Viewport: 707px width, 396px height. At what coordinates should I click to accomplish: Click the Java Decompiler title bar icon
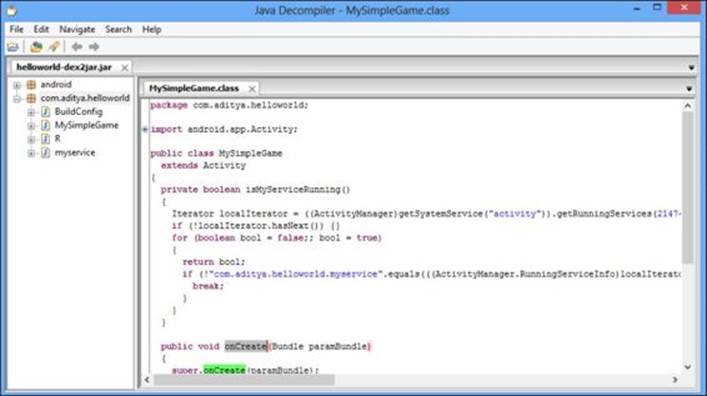point(12,10)
